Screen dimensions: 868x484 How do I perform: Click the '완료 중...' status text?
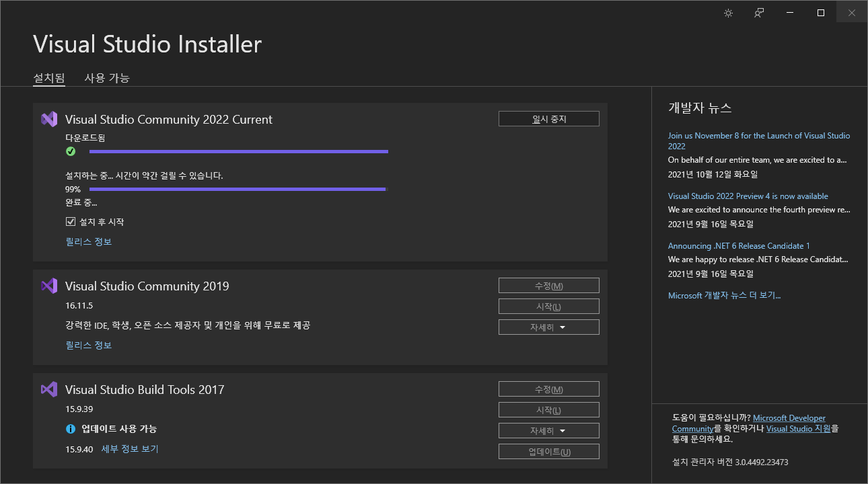pos(81,202)
